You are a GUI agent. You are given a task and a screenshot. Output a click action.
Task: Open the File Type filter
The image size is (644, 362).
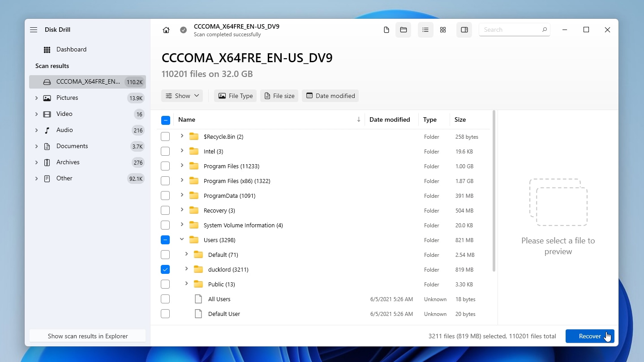tap(235, 96)
